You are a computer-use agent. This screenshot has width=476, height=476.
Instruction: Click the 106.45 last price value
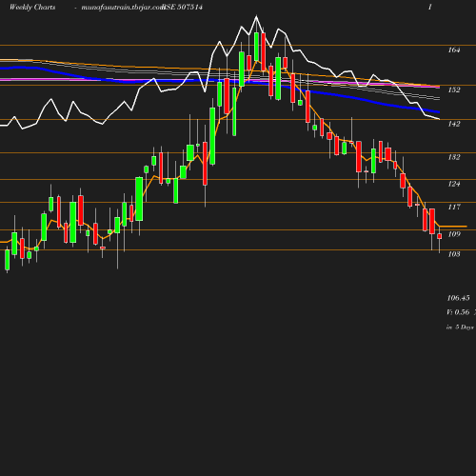(x=458, y=298)
